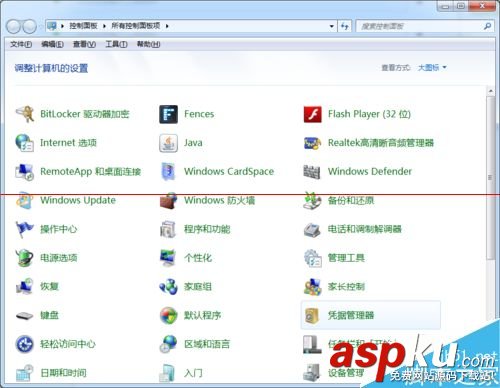
Task: Click the 控制面板 breadcrumb segment
Action: pos(83,26)
